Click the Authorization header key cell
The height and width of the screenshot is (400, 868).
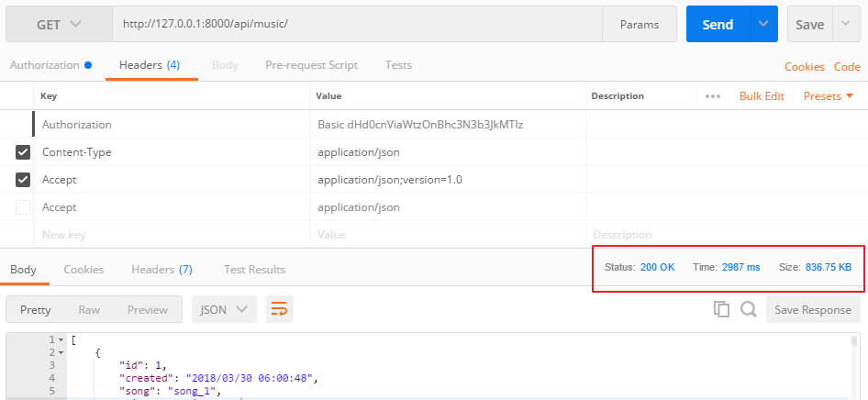[x=172, y=125]
